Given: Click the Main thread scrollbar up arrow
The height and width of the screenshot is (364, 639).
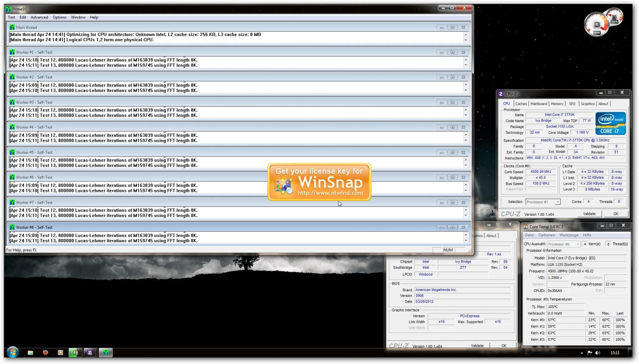Looking at the screenshot, I should tap(466, 35).
